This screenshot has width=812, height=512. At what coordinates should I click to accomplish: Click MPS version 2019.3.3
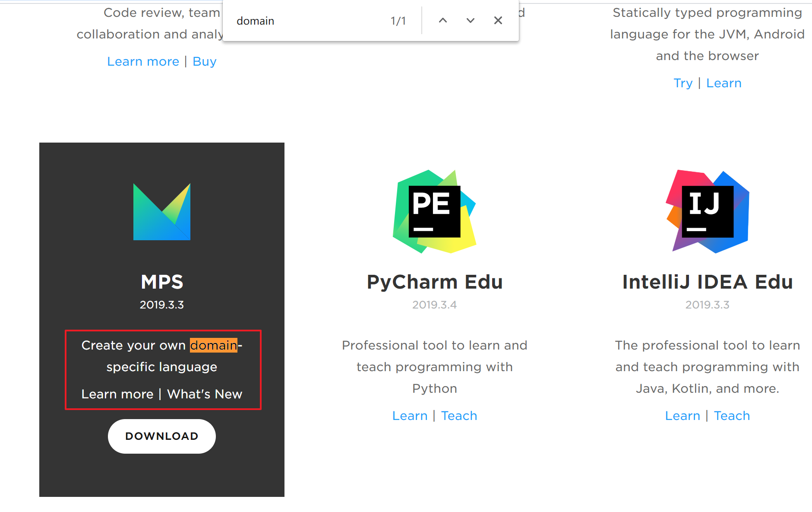point(162,305)
